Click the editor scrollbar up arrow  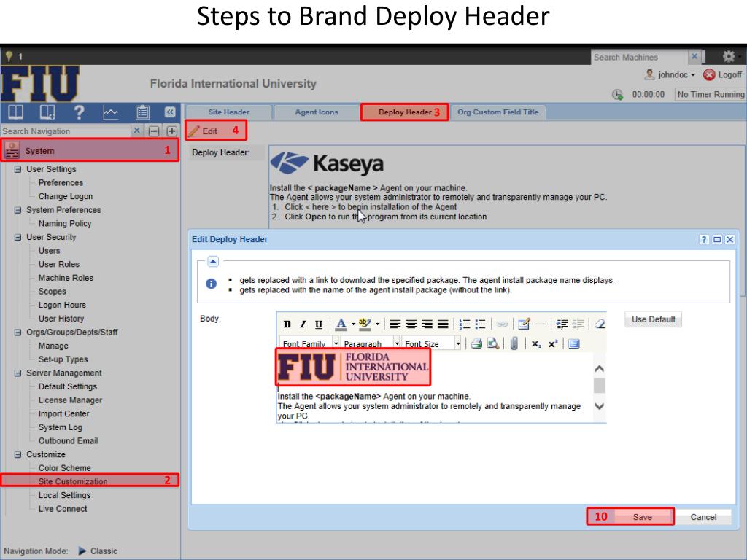pyautogui.click(x=600, y=368)
